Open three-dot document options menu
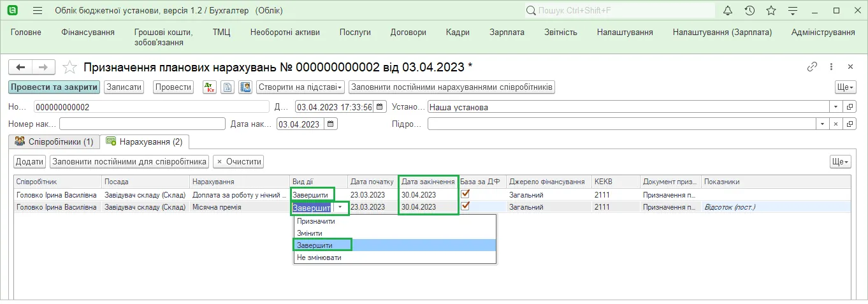The width and height of the screenshot is (868, 304). (831, 67)
